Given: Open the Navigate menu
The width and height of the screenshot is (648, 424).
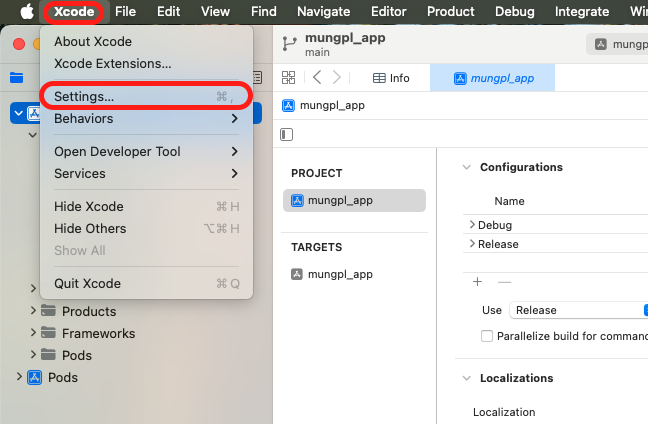Looking at the screenshot, I should [324, 11].
